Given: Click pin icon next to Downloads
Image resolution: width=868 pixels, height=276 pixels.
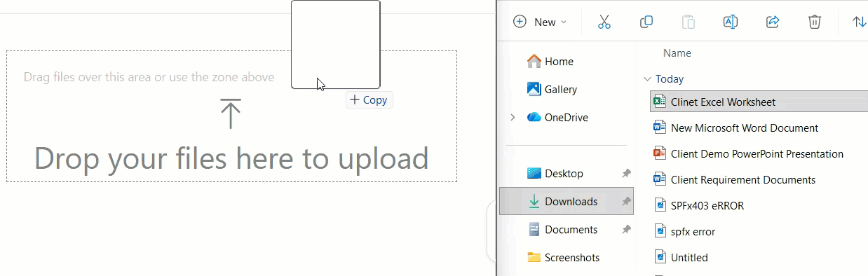Looking at the screenshot, I should click(626, 202).
